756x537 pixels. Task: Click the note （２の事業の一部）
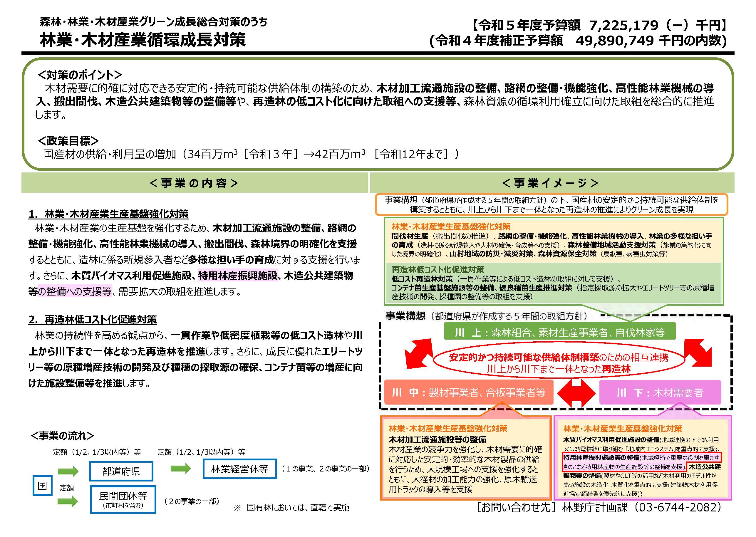192,501
